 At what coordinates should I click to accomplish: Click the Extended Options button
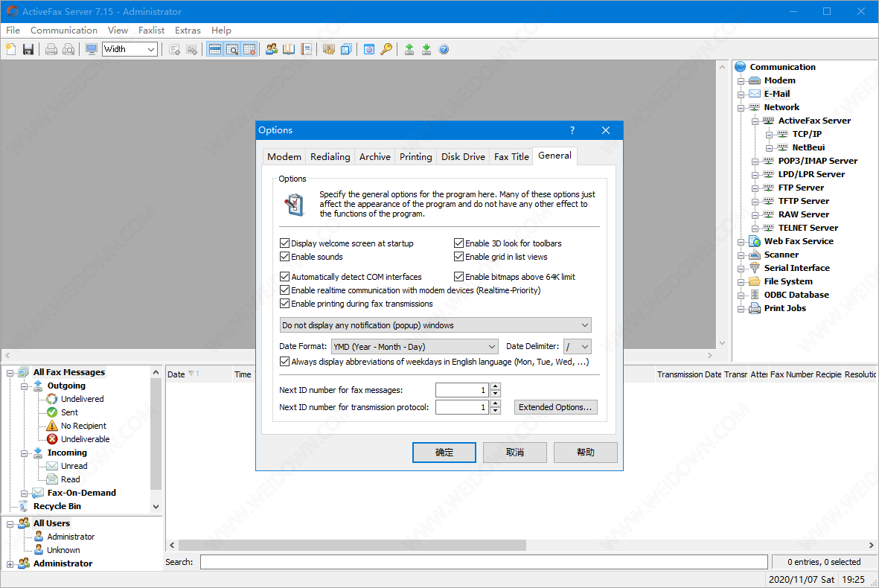coord(555,407)
